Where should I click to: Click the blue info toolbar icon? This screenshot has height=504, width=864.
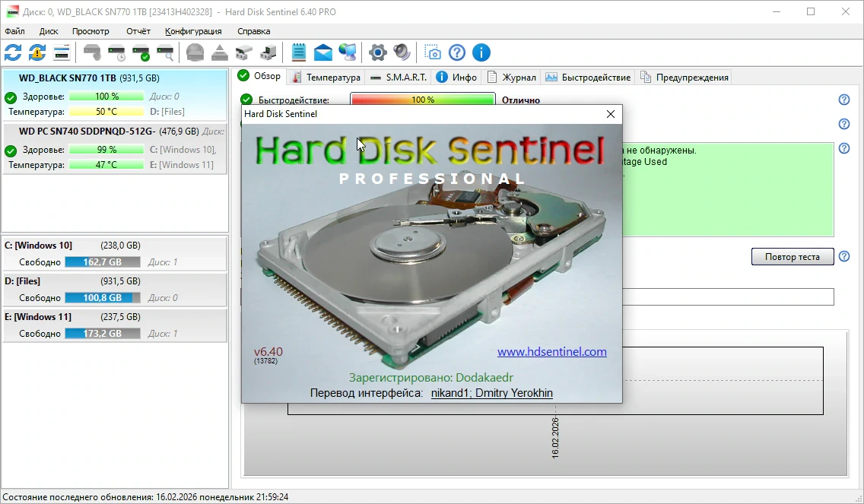481,53
